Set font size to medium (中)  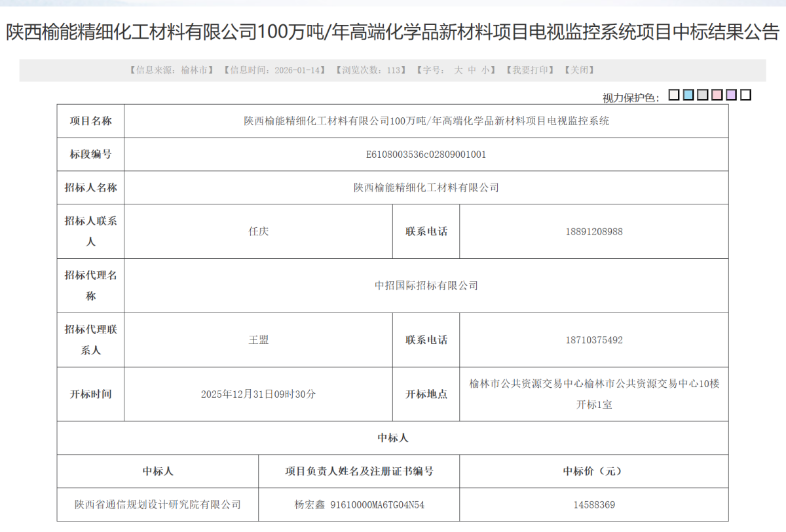tap(472, 70)
